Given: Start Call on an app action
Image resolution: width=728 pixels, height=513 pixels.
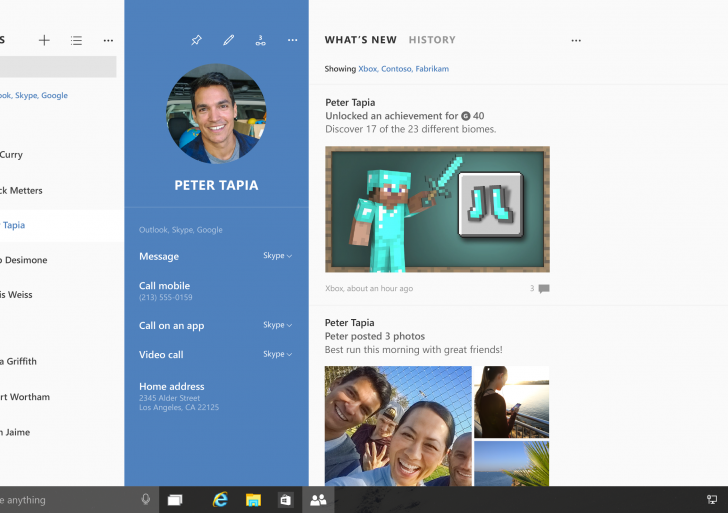Looking at the screenshot, I should click(171, 326).
